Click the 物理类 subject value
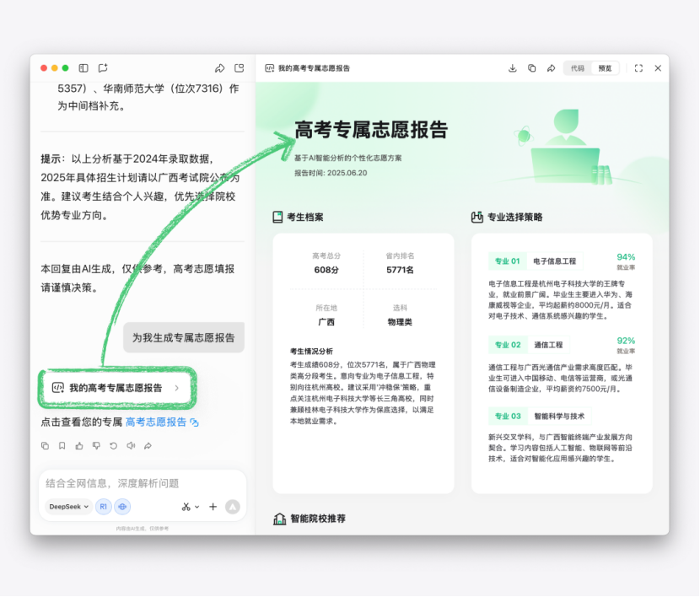This screenshot has height=597, width=700. 400,322
